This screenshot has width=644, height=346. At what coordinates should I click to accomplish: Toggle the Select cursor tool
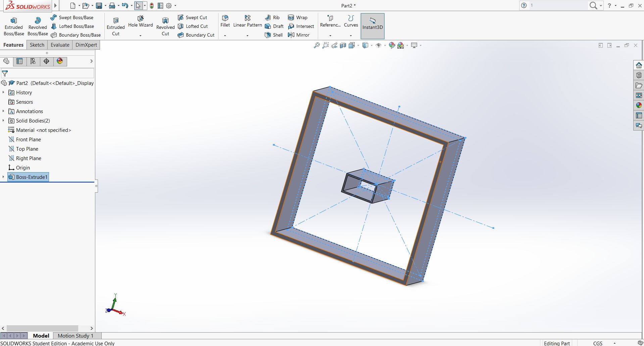pyautogui.click(x=138, y=6)
